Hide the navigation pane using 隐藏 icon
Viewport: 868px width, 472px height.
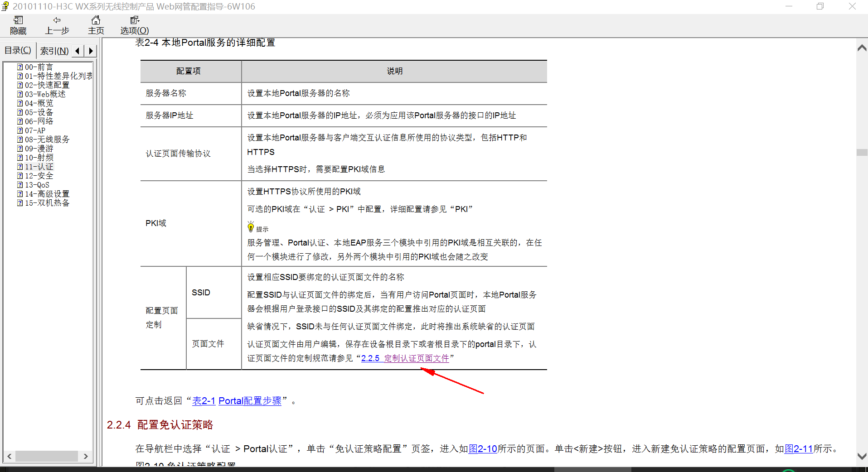click(x=18, y=25)
